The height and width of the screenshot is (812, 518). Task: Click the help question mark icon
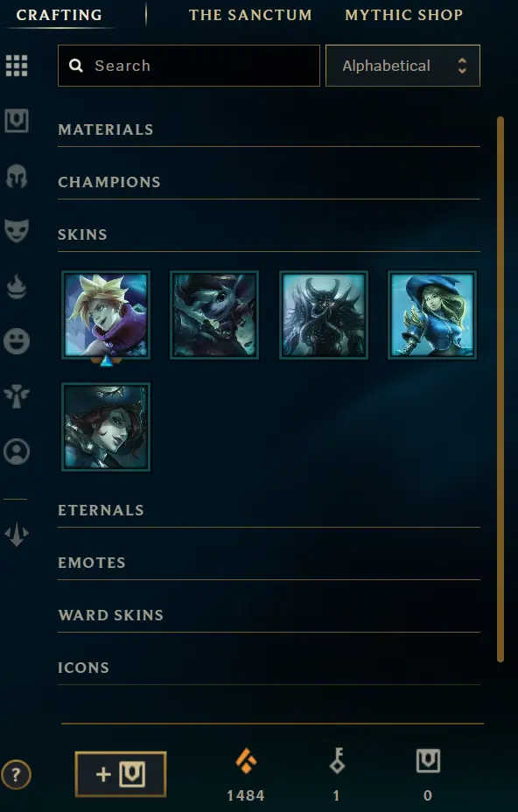pos(16,775)
